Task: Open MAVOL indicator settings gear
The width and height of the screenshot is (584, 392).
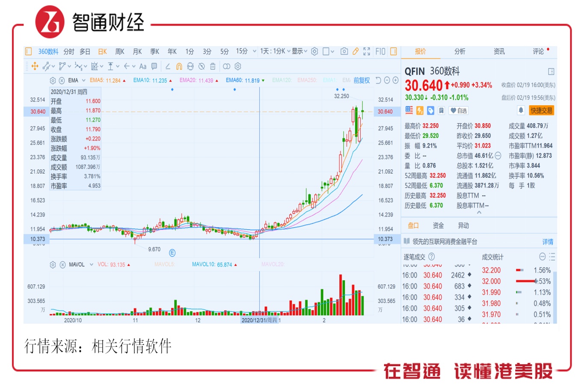Action: 53,265
